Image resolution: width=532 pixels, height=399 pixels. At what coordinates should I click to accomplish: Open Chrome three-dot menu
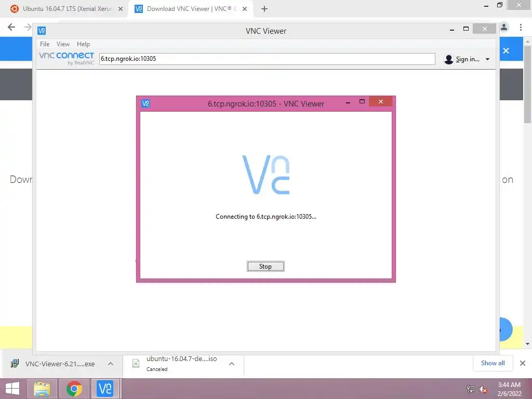[x=521, y=27]
